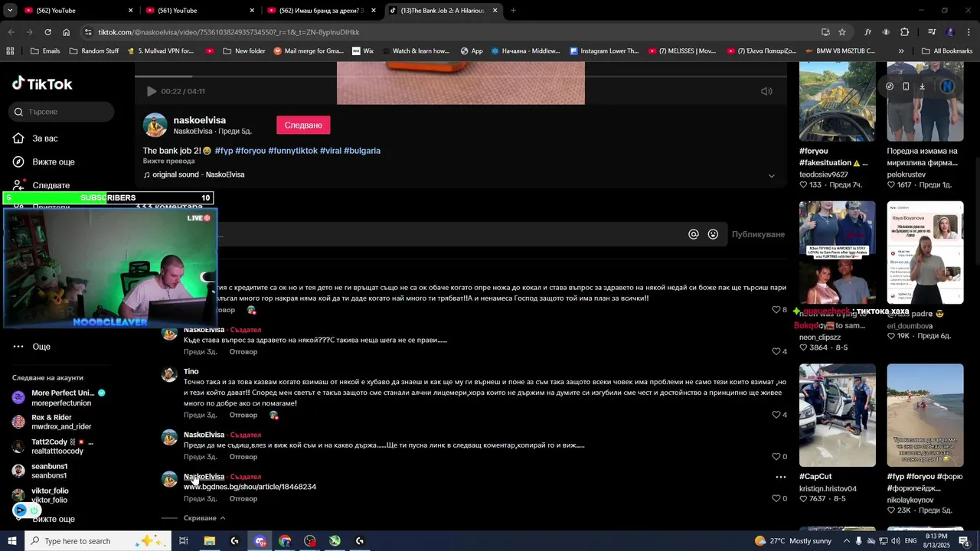Open 'seanbuns1' followed account
This screenshot has height=551, width=980.
40,471
